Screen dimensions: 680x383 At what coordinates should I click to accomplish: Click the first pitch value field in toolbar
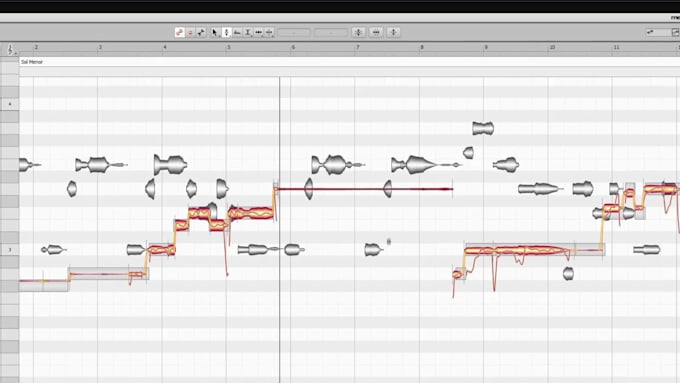coord(294,33)
